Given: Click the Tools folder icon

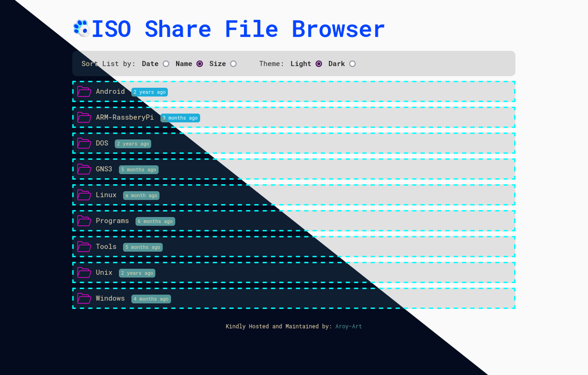Looking at the screenshot, I should click(84, 247).
